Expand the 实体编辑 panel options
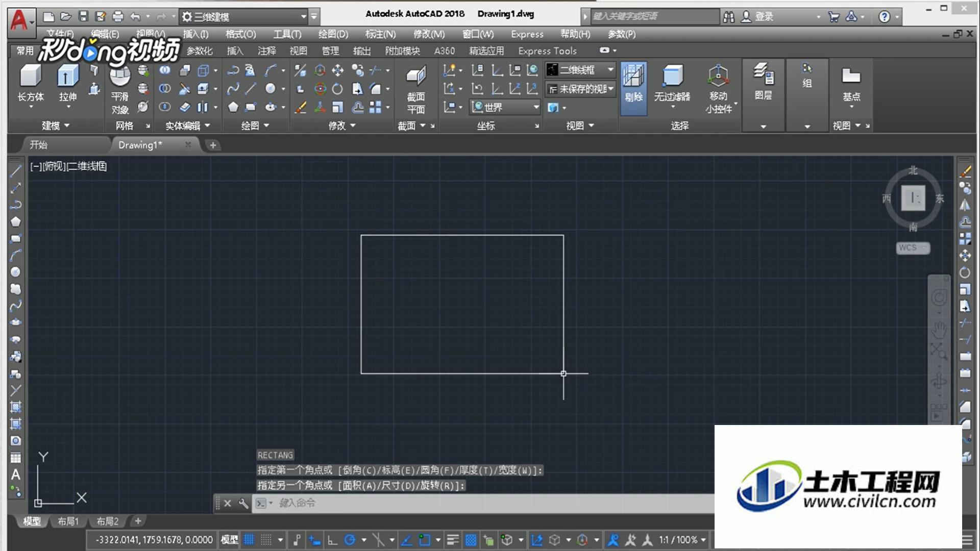The width and height of the screenshot is (980, 551). (x=187, y=126)
